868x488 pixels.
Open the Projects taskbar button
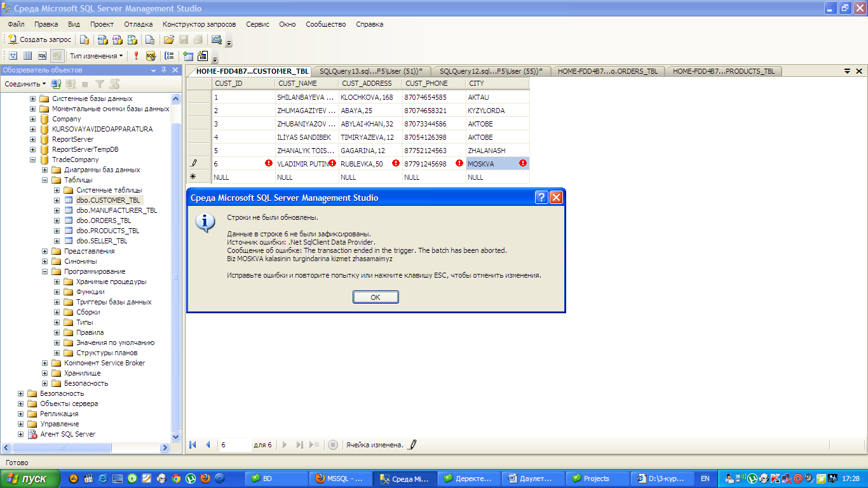click(x=598, y=478)
